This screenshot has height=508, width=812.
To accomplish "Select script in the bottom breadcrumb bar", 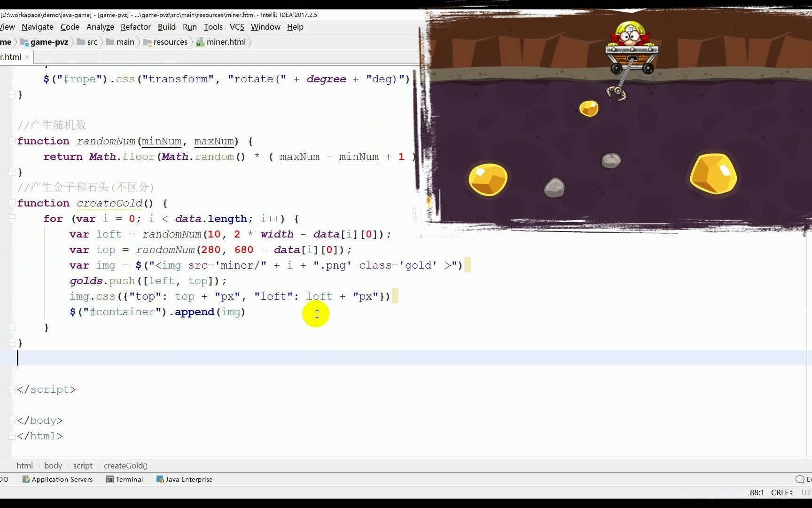I will (83, 466).
